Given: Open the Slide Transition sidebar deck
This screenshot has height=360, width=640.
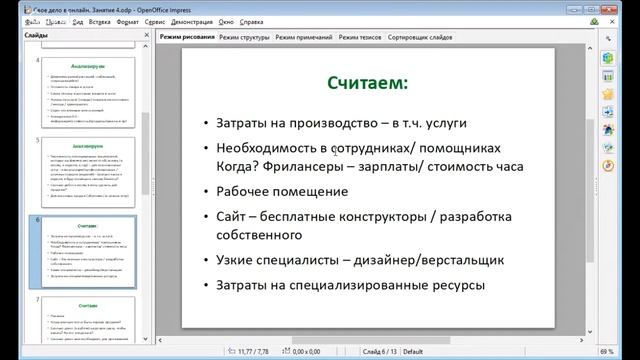Looking at the screenshot, I should click(x=608, y=112).
